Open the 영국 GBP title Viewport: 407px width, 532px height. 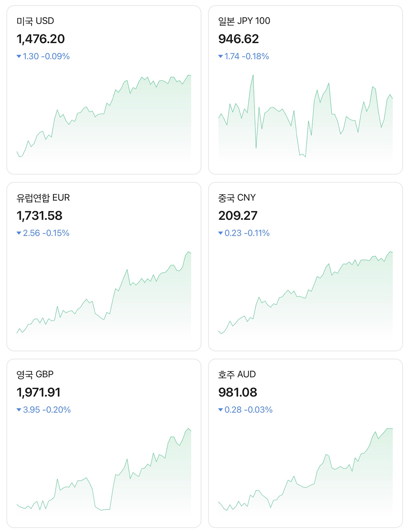pos(35,374)
